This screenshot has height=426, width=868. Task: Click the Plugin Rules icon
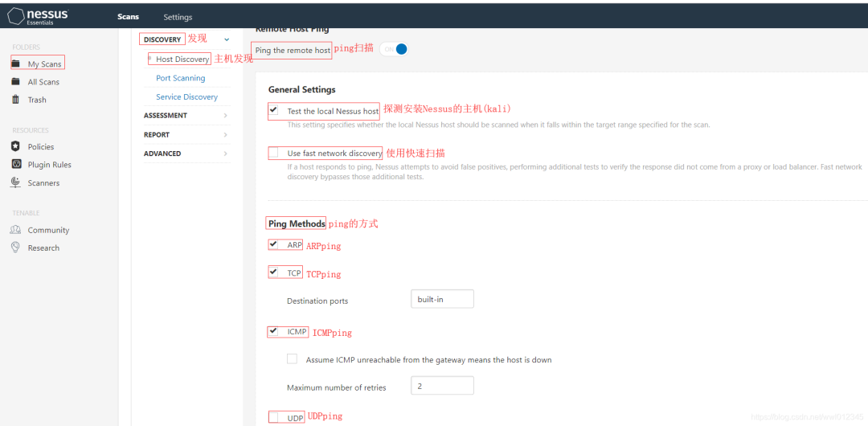pos(15,165)
